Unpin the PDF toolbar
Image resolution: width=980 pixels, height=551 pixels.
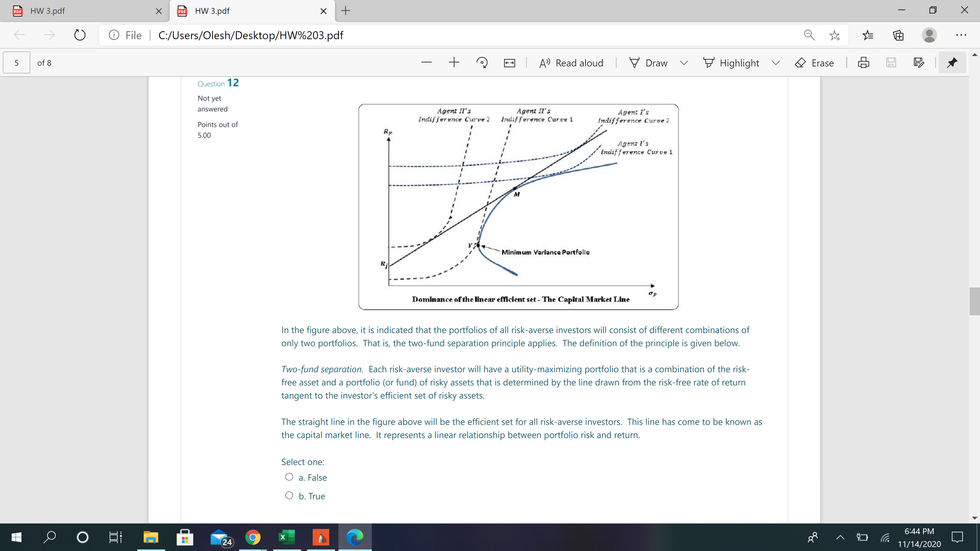coord(952,62)
